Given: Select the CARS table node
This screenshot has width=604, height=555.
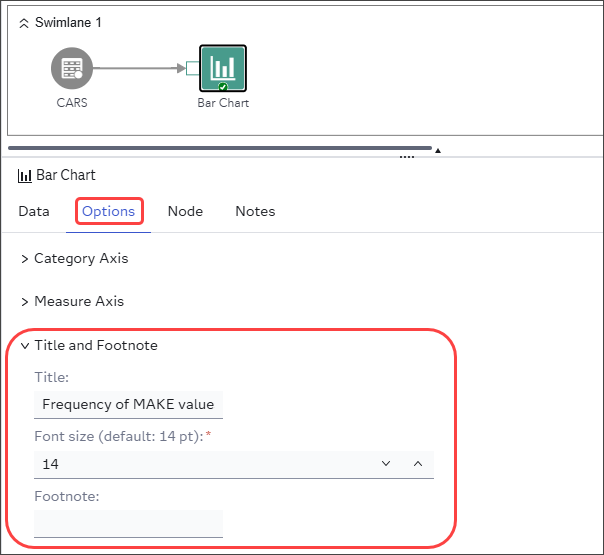Looking at the screenshot, I should [x=72, y=68].
